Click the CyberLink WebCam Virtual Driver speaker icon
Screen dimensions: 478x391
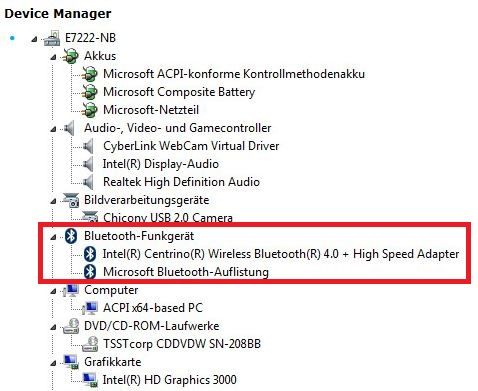click(x=88, y=146)
